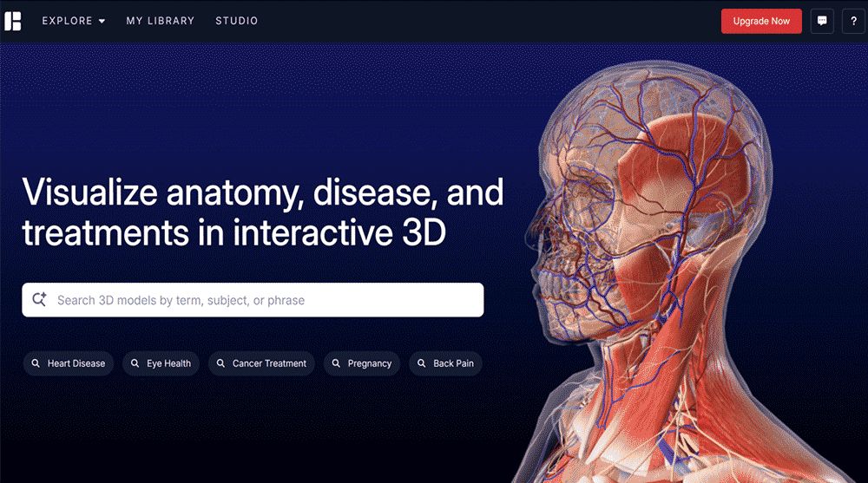Select the Back Pain suggestion chip
The image size is (868, 483).
tap(445, 363)
